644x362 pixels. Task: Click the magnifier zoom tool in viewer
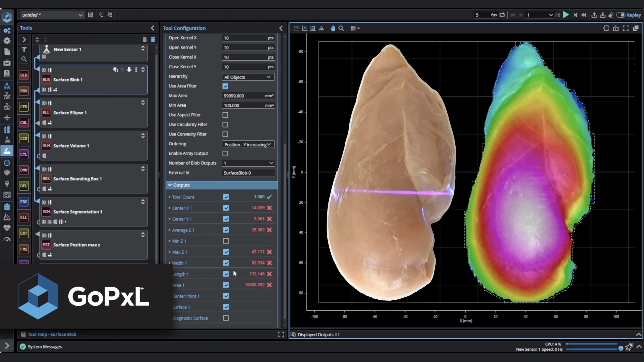click(341, 28)
